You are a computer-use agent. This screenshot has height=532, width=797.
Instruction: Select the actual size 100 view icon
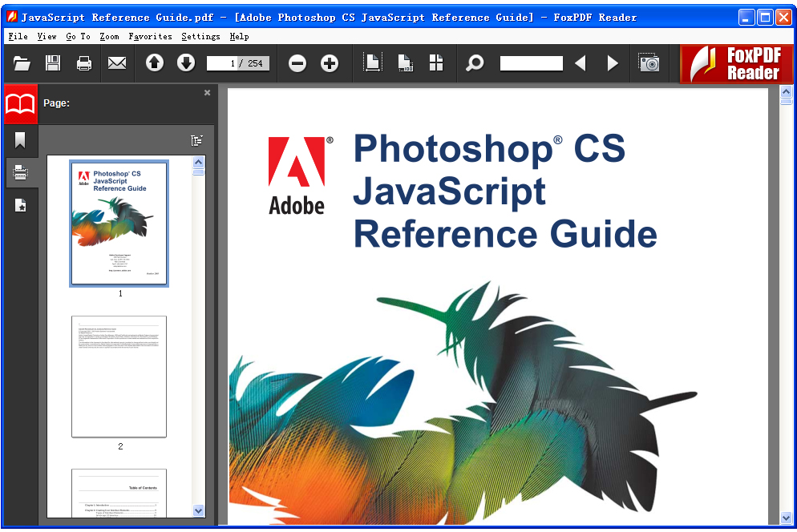pos(405,63)
